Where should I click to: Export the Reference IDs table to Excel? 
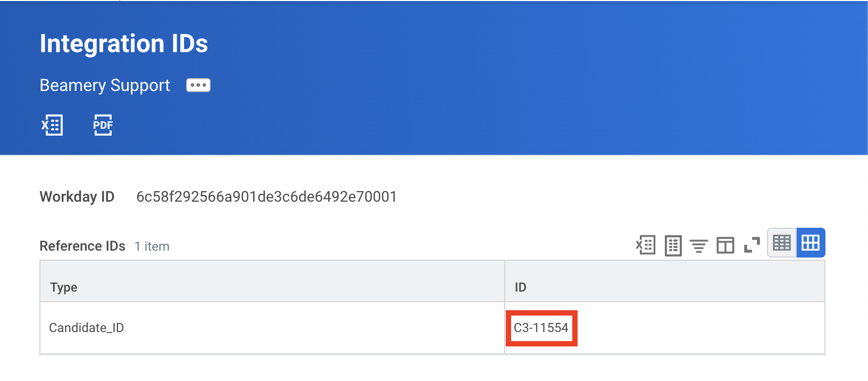pyautogui.click(x=646, y=245)
